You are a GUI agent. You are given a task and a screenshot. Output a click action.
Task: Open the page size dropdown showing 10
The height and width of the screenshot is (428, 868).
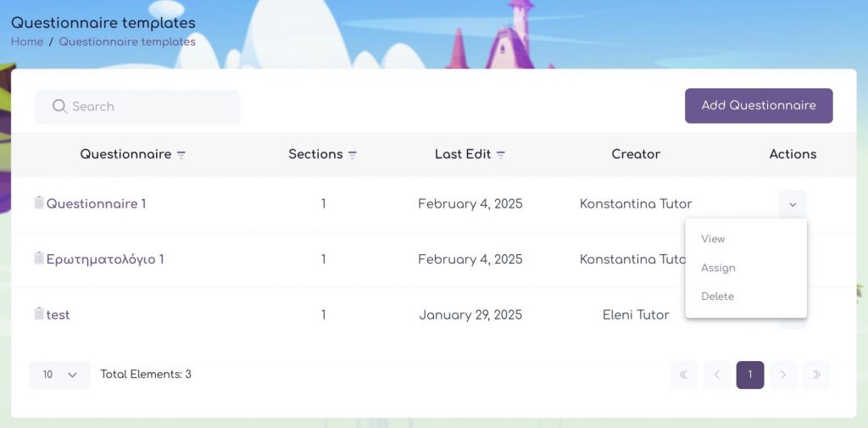coord(59,375)
